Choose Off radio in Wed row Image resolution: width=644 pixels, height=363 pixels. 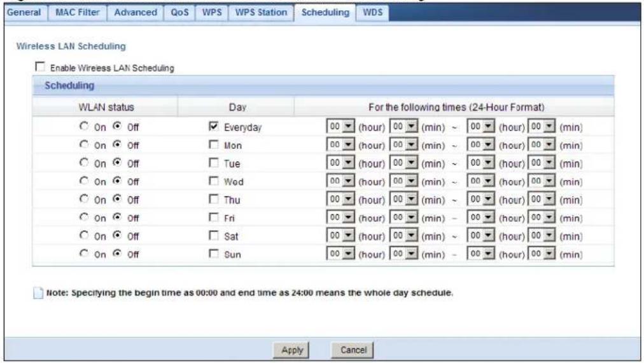tap(118, 181)
